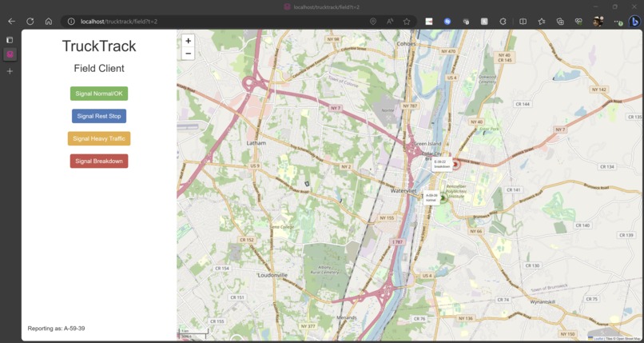Screen dimensions: 644x343
Task: Click the CR 152 road shield
Action: [x=247, y=240]
